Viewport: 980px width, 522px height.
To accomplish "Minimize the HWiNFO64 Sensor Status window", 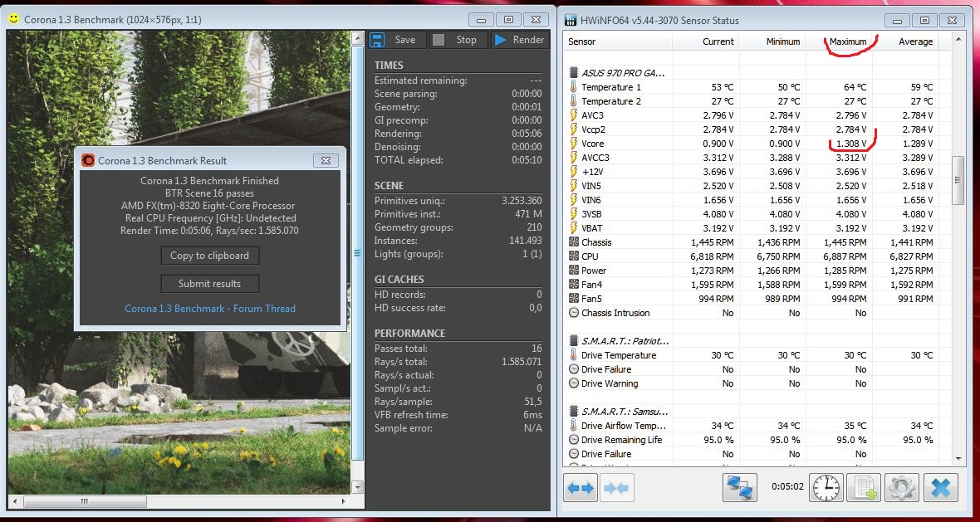I will (x=898, y=21).
